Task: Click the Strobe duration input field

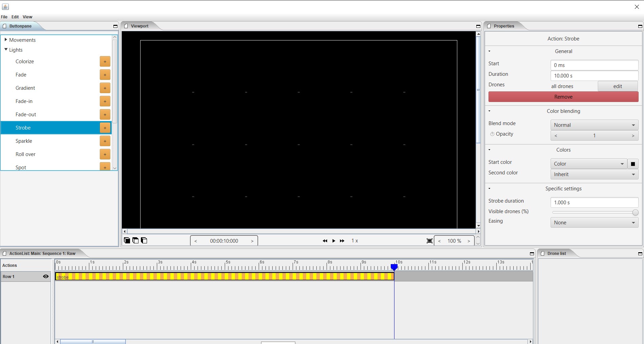Action: tap(594, 203)
